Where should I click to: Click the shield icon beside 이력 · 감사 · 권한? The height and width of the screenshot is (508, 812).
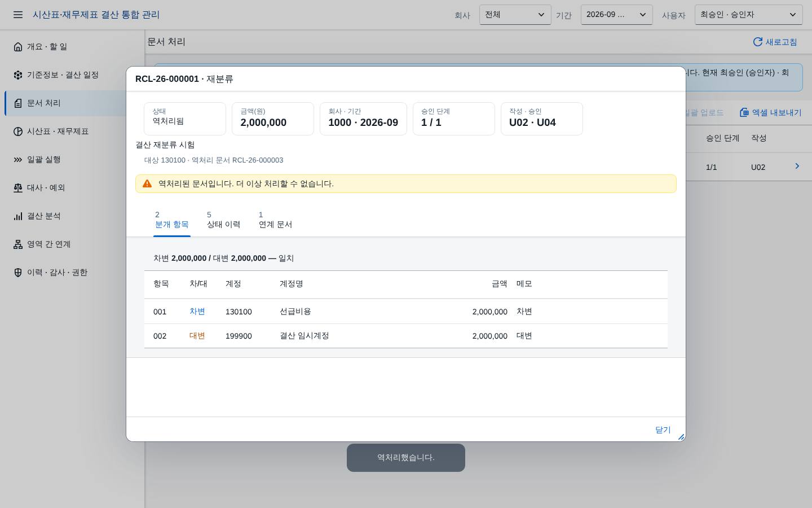pos(18,273)
